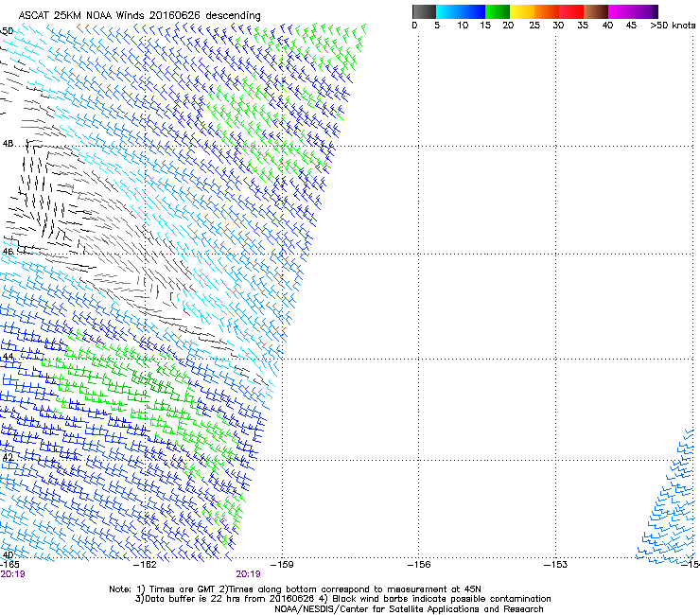
Task: Click the cyan 5-10 knots legend swatch
Action: pyautogui.click(x=448, y=11)
